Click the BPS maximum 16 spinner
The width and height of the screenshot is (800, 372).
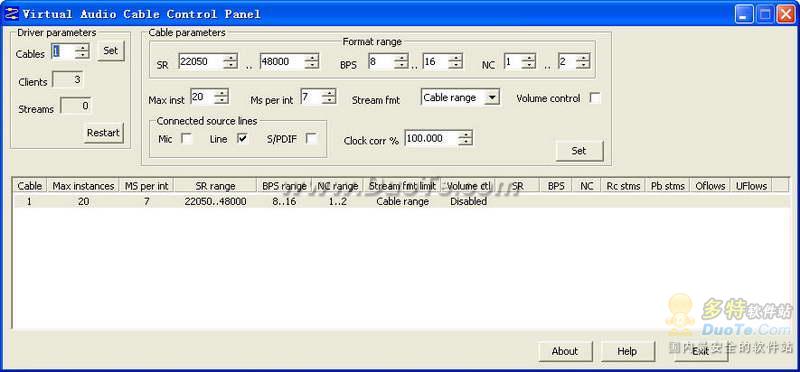(x=455, y=61)
